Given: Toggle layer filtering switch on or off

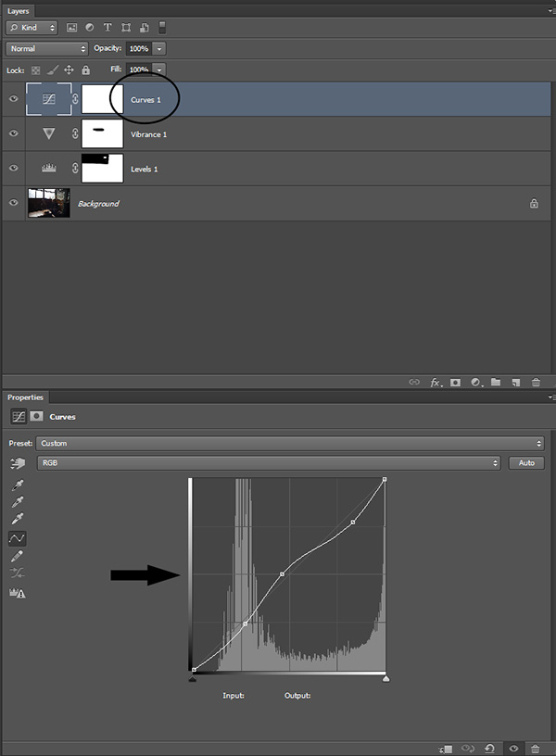Looking at the screenshot, I should pos(162,28).
